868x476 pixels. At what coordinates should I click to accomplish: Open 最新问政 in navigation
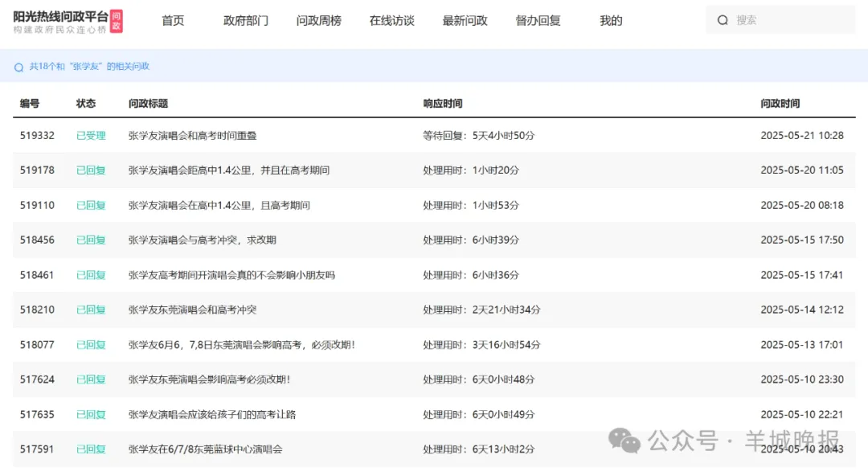465,21
